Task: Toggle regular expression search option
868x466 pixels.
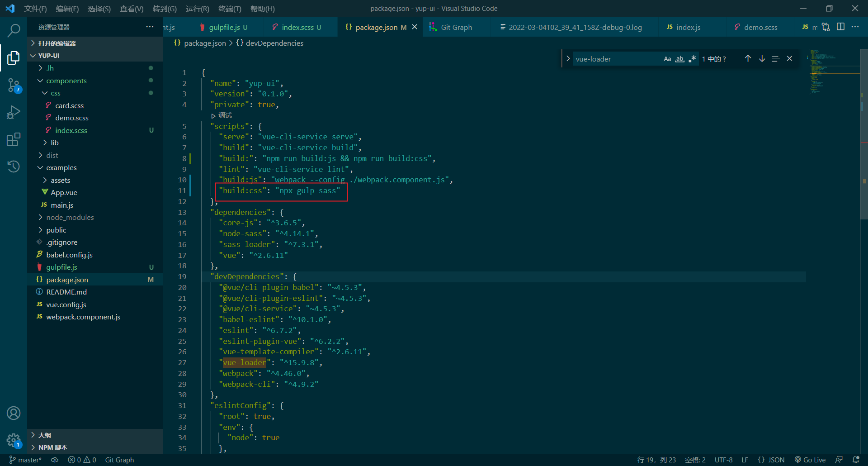Action: point(692,59)
